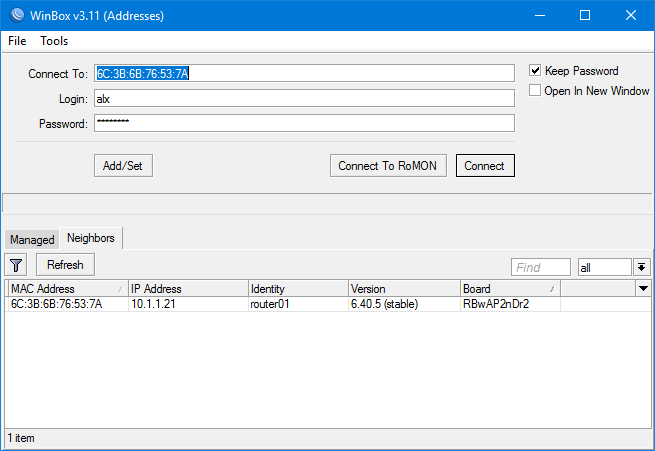Open the File menu

[x=17, y=41]
